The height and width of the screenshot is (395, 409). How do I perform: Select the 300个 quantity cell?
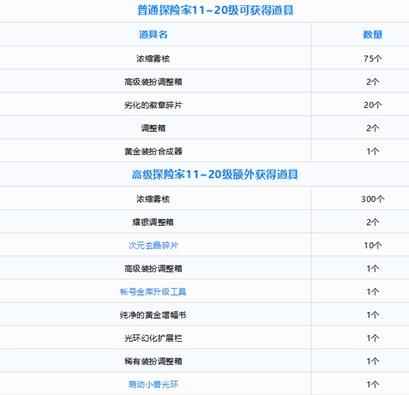(x=373, y=199)
